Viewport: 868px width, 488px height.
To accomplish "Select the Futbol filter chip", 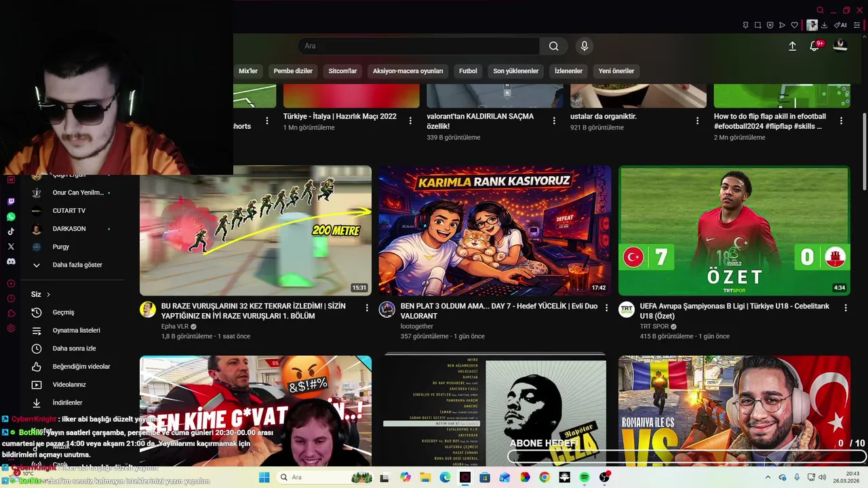I will pyautogui.click(x=468, y=71).
